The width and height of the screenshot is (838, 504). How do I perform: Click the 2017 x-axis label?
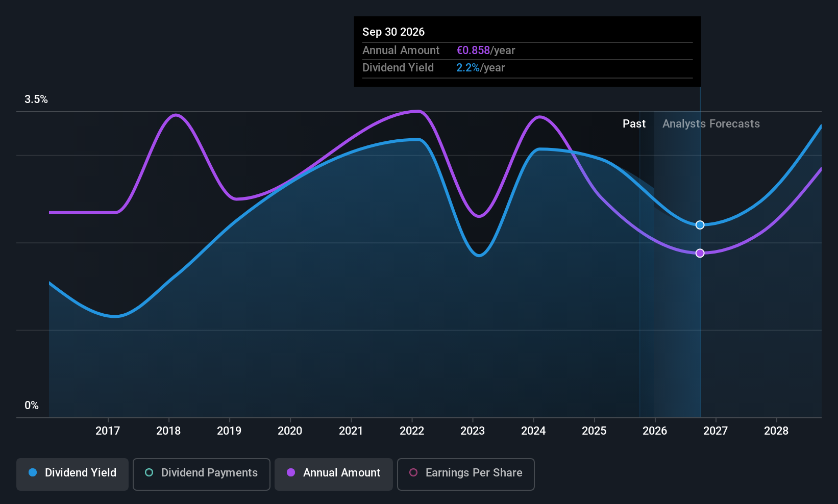click(108, 431)
